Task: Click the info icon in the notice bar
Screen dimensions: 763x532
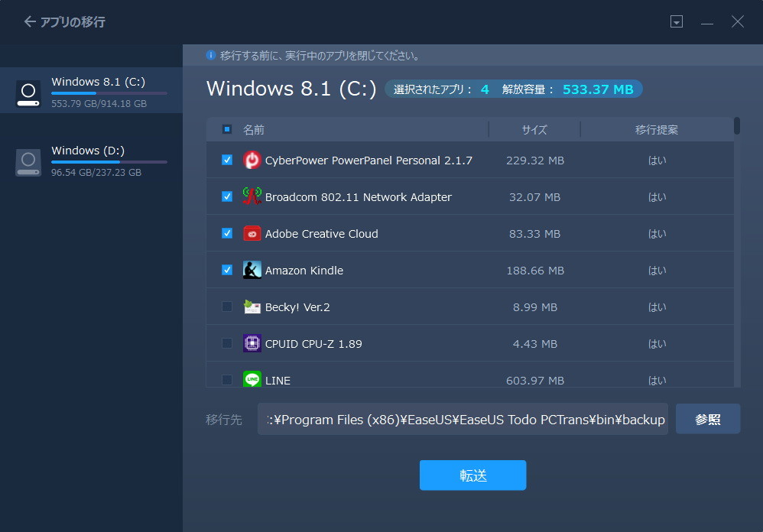Action: click(211, 56)
